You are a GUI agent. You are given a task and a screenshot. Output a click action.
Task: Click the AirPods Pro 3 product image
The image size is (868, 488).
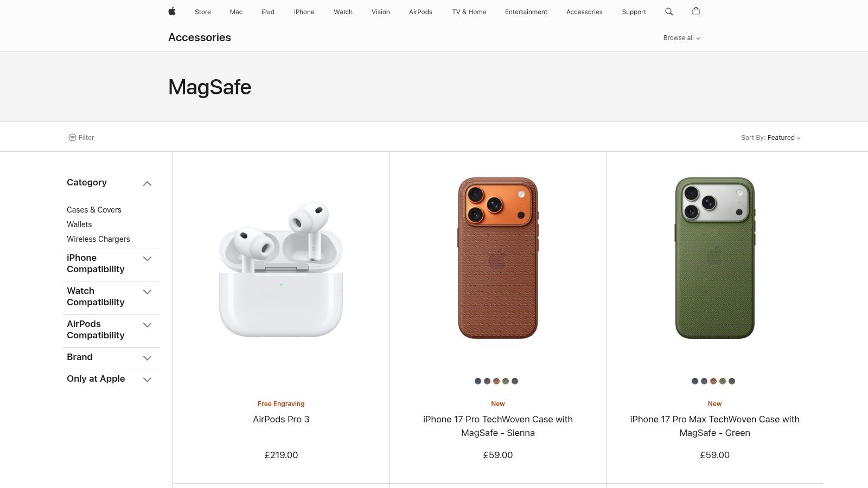281,266
